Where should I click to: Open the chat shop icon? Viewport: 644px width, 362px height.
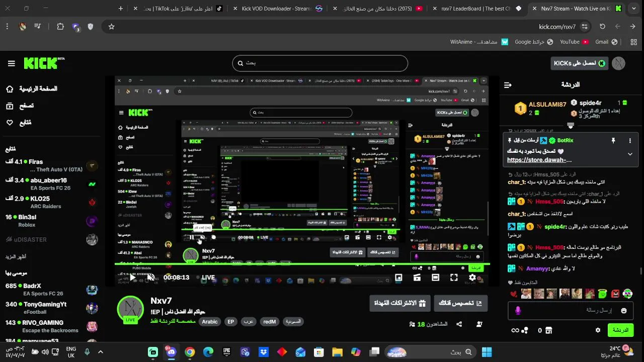pos(548,330)
